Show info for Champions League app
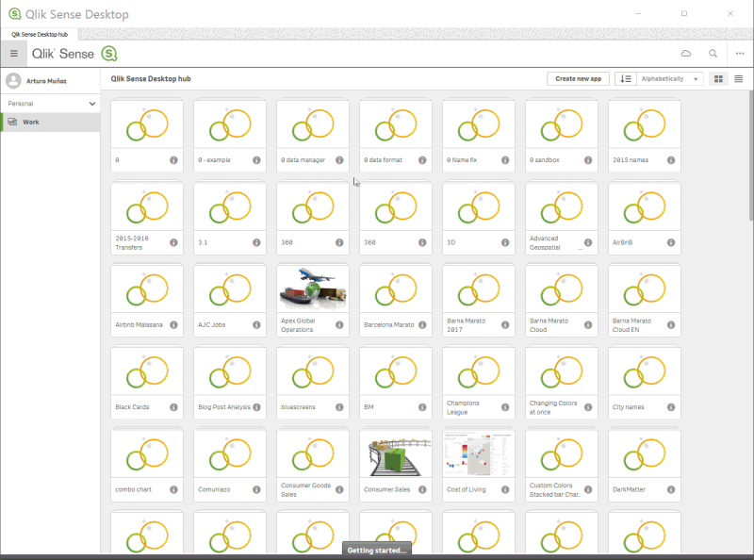 point(505,407)
